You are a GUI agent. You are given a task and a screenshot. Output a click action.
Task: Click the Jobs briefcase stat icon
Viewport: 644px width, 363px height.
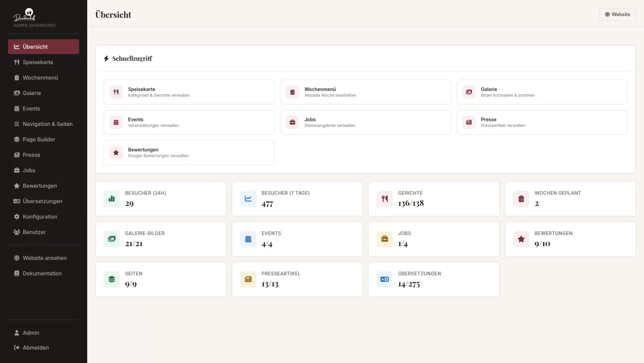(385, 239)
